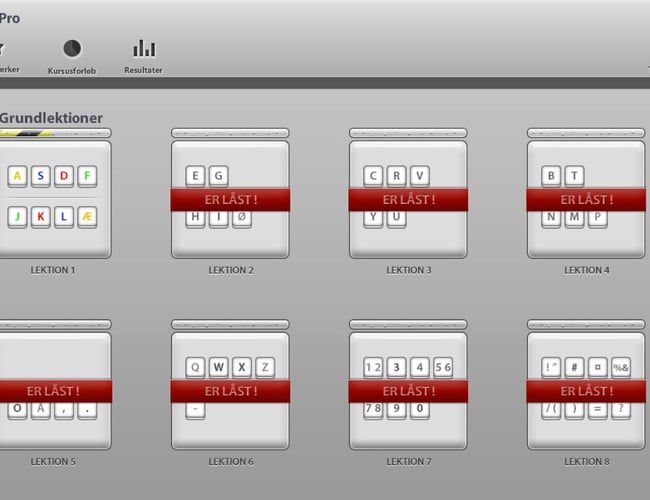Click the Resultater toolbar label
Viewport: 650px width, 500px height.
click(x=144, y=71)
